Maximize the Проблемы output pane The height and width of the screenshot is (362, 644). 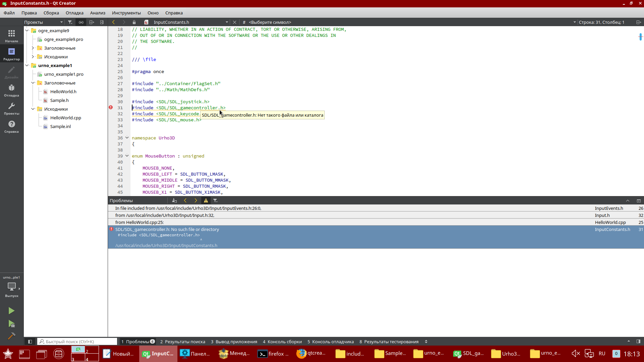pyautogui.click(x=639, y=200)
